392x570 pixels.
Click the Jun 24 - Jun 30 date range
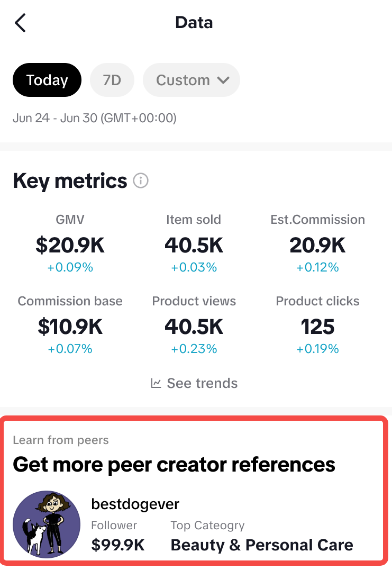coord(94,118)
